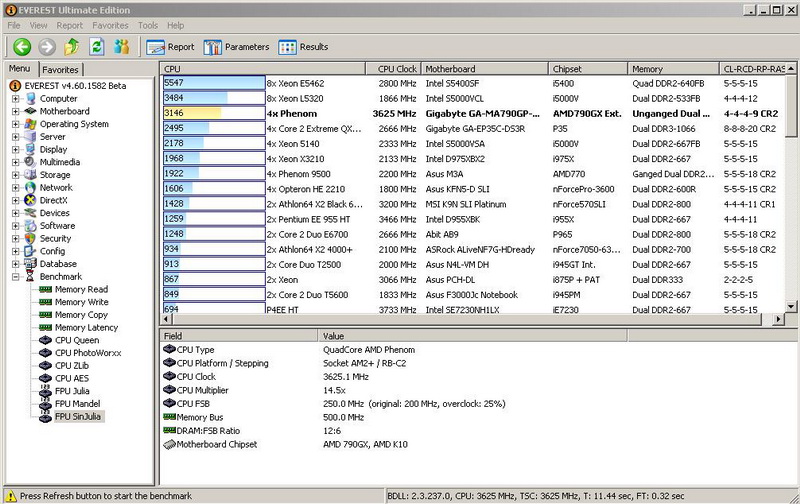Screen dimensions: 800x504
Task: Expand the Network tree node
Action: click(x=16, y=188)
